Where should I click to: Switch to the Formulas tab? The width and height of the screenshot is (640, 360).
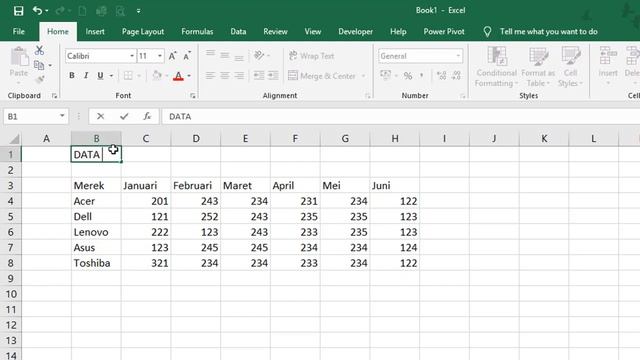click(197, 31)
